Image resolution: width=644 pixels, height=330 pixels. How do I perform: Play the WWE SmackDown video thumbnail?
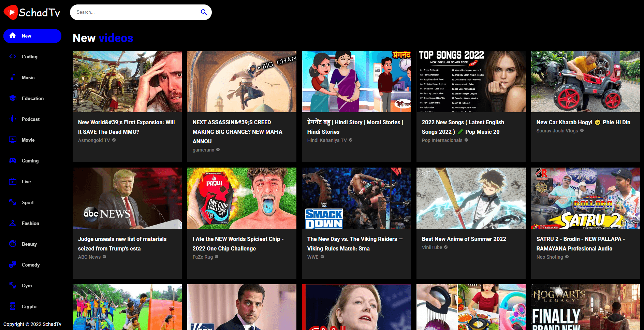click(x=356, y=198)
